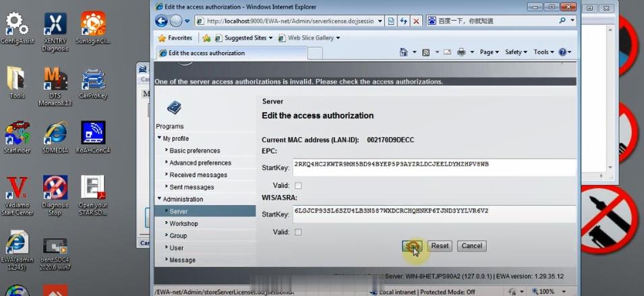This screenshot has width=644, height=296.
Task: Open User in the Administration menu
Action: coord(177,248)
